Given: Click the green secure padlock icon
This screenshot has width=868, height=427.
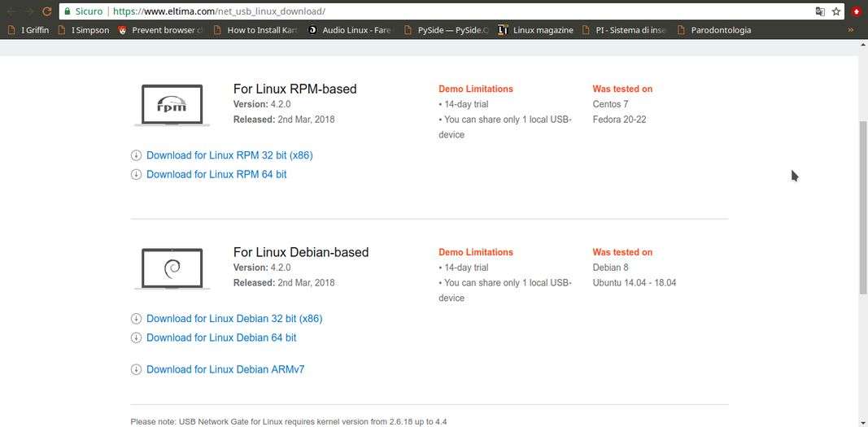Looking at the screenshot, I should pos(68,11).
